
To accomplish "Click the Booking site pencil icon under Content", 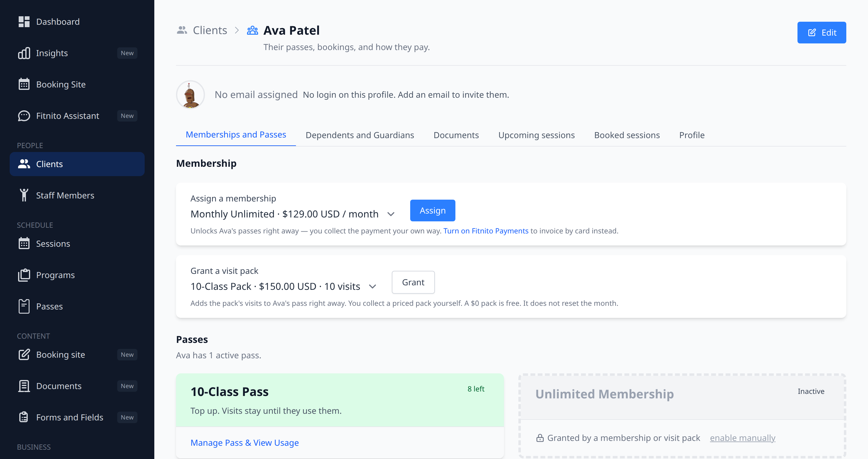I will 24,354.
